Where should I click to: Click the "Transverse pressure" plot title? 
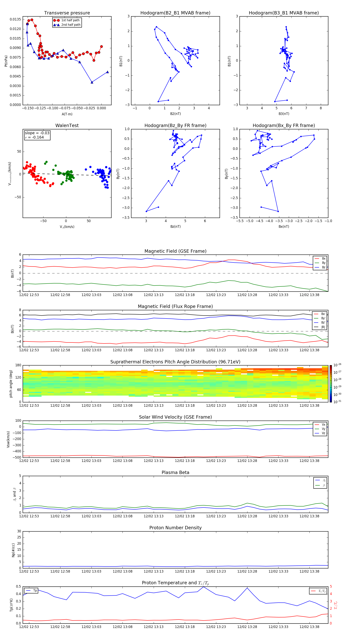point(67,13)
